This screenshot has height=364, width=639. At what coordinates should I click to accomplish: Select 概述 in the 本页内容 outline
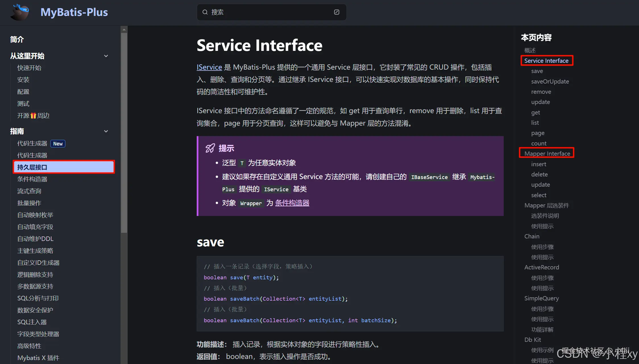coord(530,50)
